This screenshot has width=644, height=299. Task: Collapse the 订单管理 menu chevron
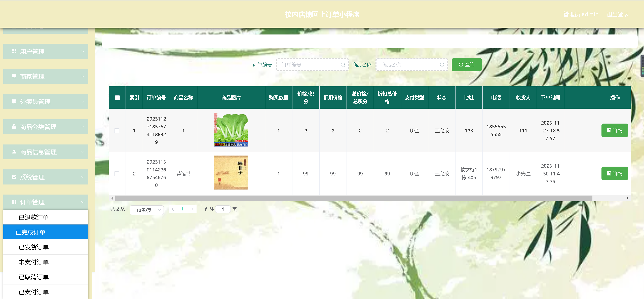(83, 202)
